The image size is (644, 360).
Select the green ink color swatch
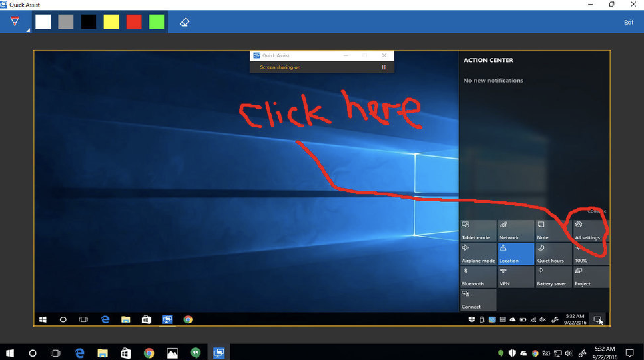click(x=156, y=22)
